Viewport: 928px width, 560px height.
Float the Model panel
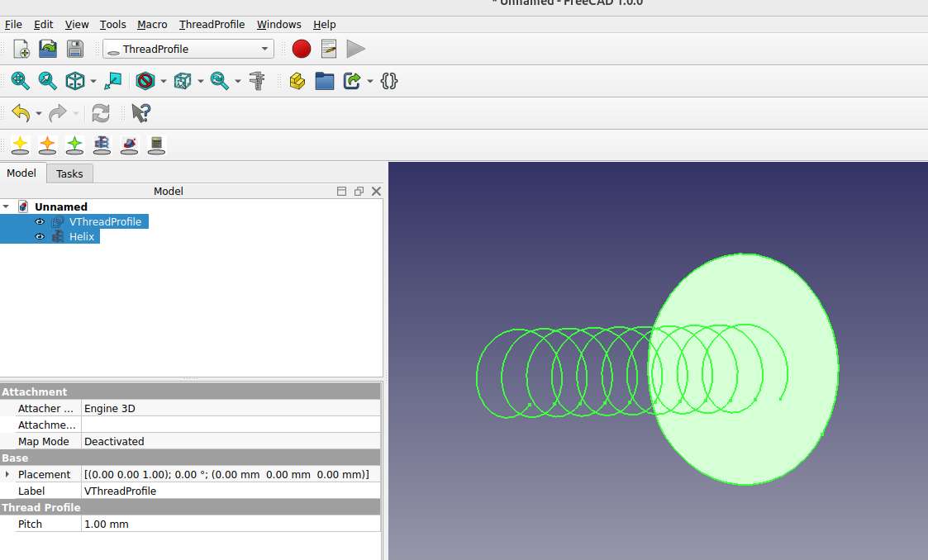pos(359,191)
